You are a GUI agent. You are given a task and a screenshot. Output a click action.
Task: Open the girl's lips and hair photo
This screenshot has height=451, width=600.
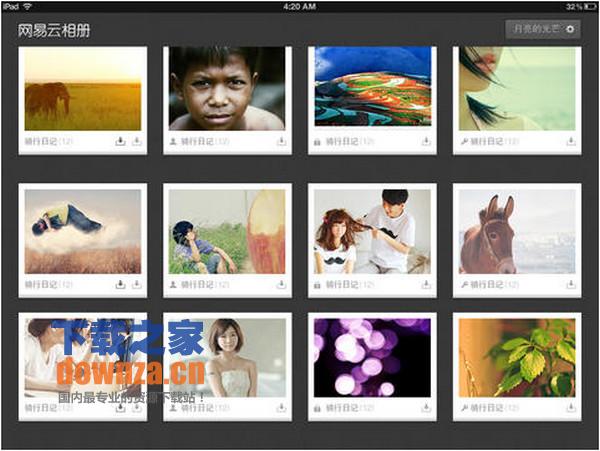[x=517, y=89]
